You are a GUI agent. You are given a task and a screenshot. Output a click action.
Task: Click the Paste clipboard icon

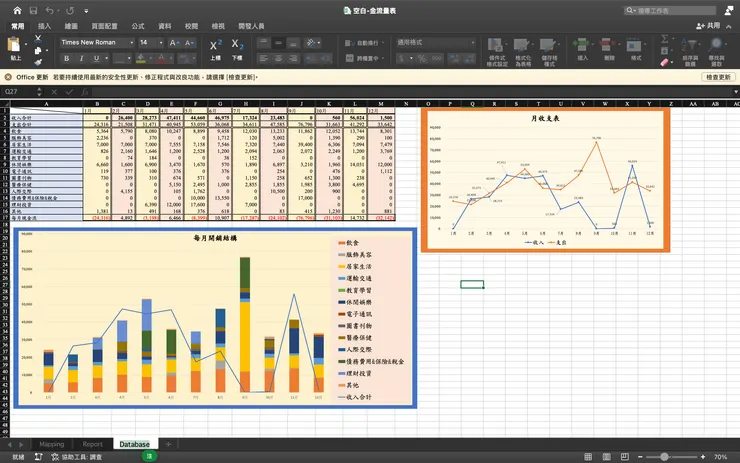point(14,45)
